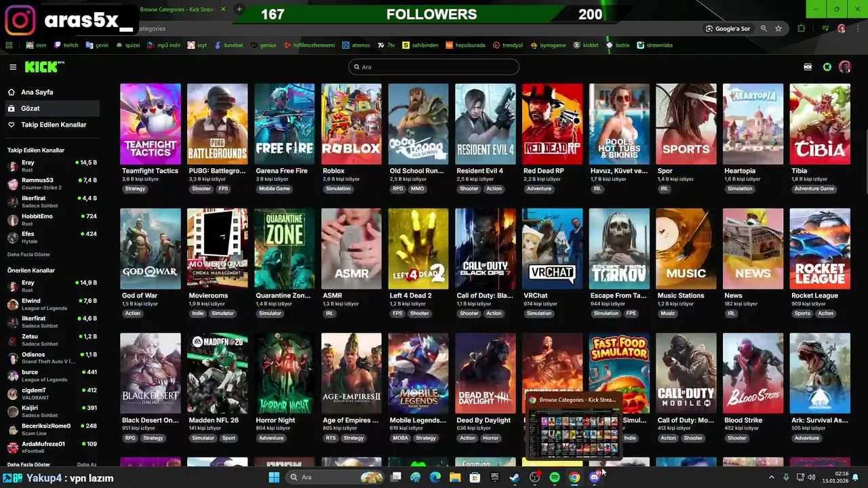Click the Strategy tag under Teamfight Tactics
The image size is (868, 488).
coord(135,188)
